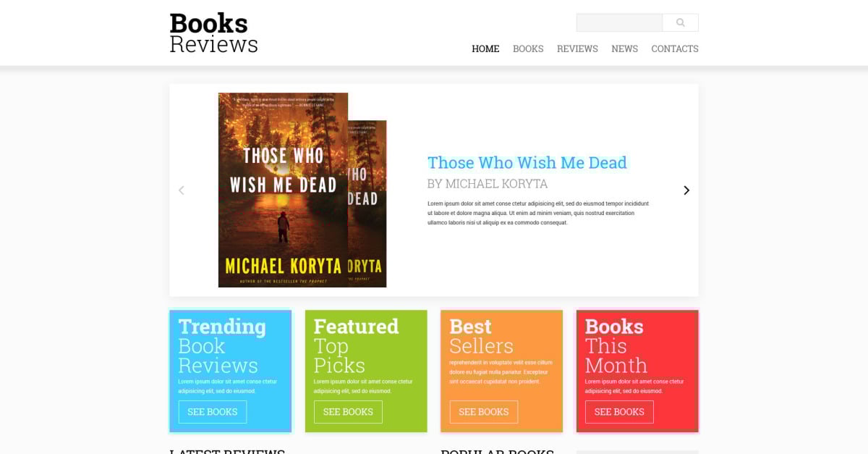Click See Books in Best Sellers tile

(484, 412)
